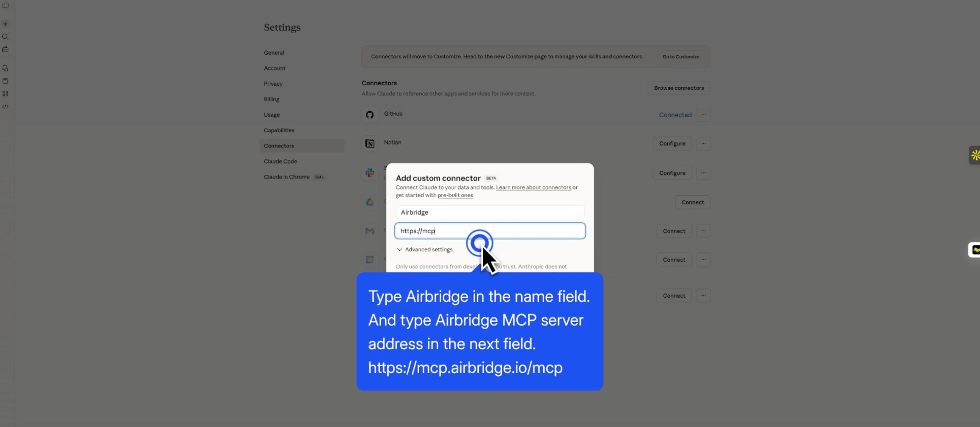This screenshot has width=980, height=427.
Task: Select the code icon in the sidebar
Action: (x=5, y=106)
